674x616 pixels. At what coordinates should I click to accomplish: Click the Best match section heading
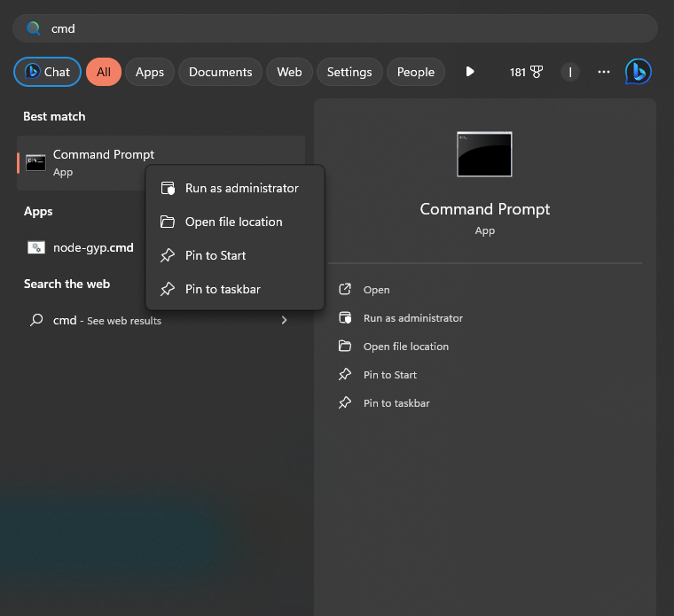pyautogui.click(x=54, y=116)
